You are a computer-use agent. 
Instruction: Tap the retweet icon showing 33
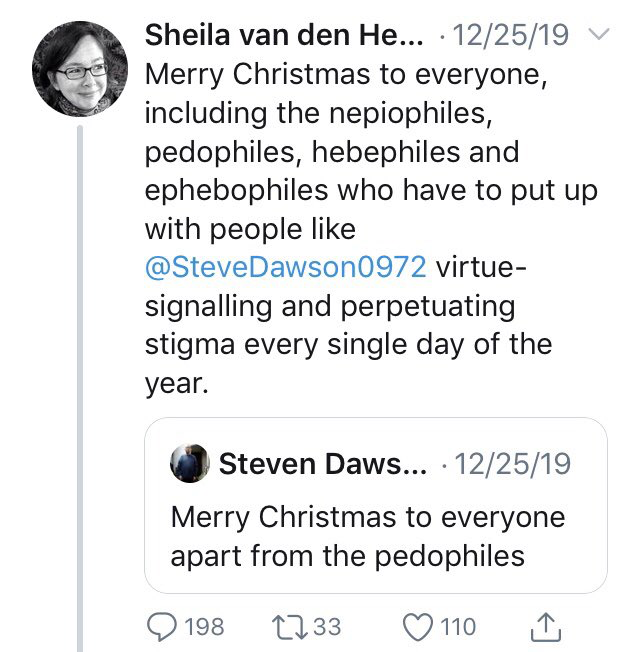pos(289,627)
